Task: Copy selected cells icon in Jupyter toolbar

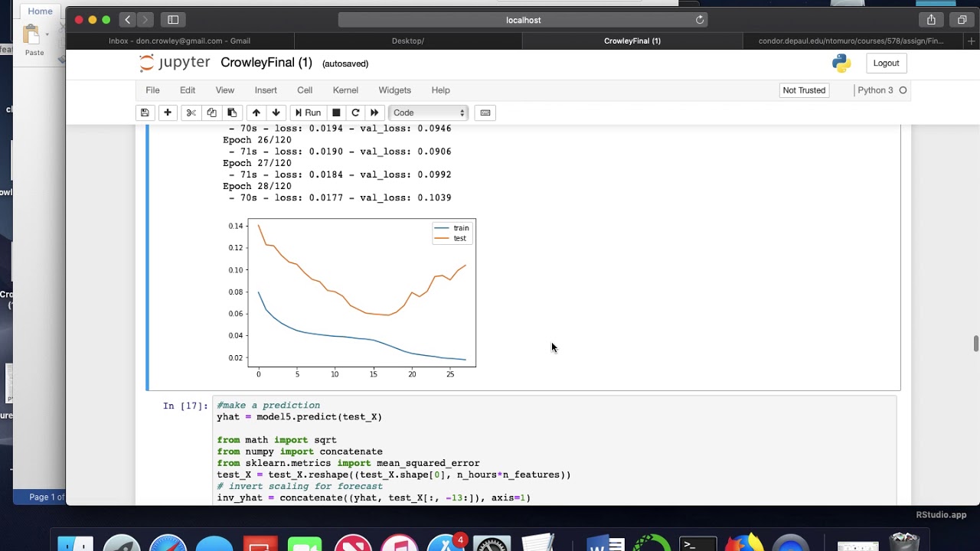Action: (x=211, y=112)
